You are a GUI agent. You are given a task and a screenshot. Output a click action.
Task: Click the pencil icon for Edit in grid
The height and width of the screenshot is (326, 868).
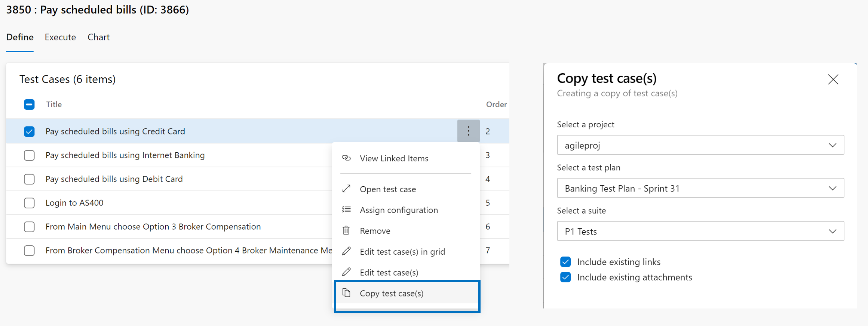[346, 251]
